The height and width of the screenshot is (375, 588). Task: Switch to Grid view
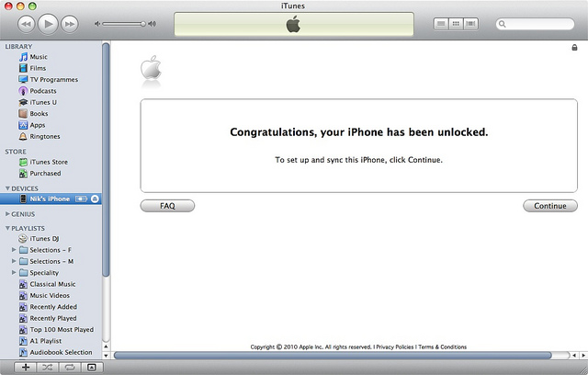tap(456, 24)
